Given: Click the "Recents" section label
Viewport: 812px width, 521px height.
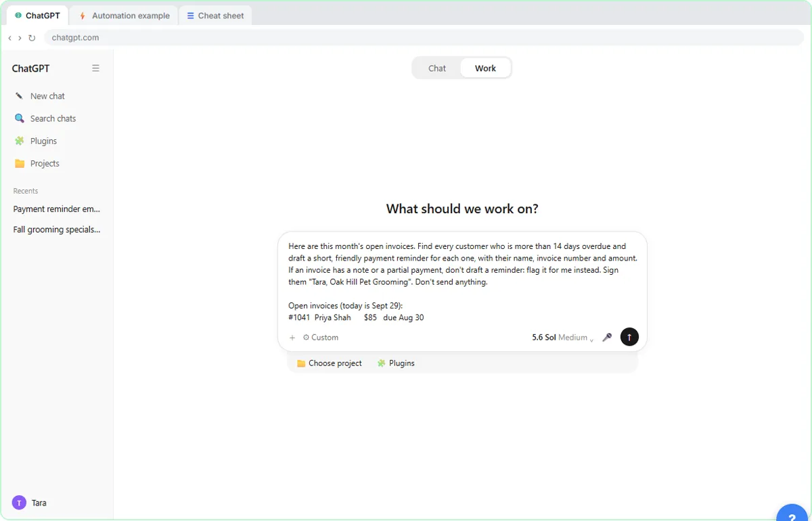Looking at the screenshot, I should pos(26,191).
